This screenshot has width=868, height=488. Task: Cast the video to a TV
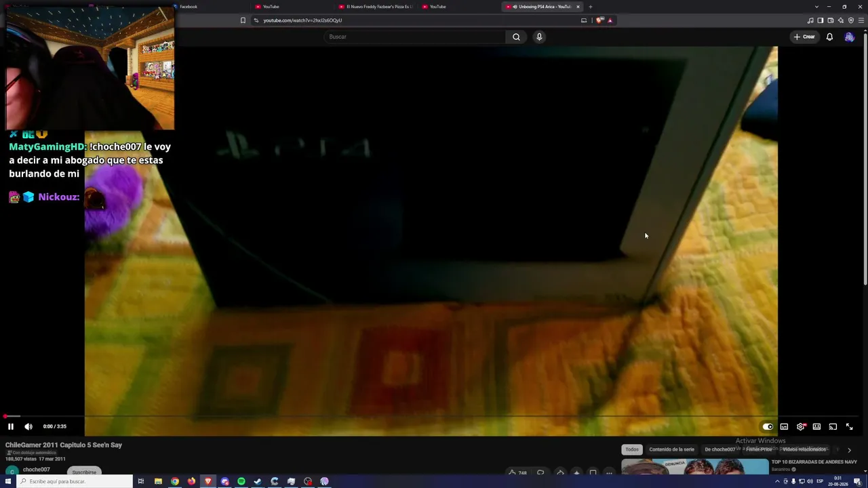(x=833, y=427)
